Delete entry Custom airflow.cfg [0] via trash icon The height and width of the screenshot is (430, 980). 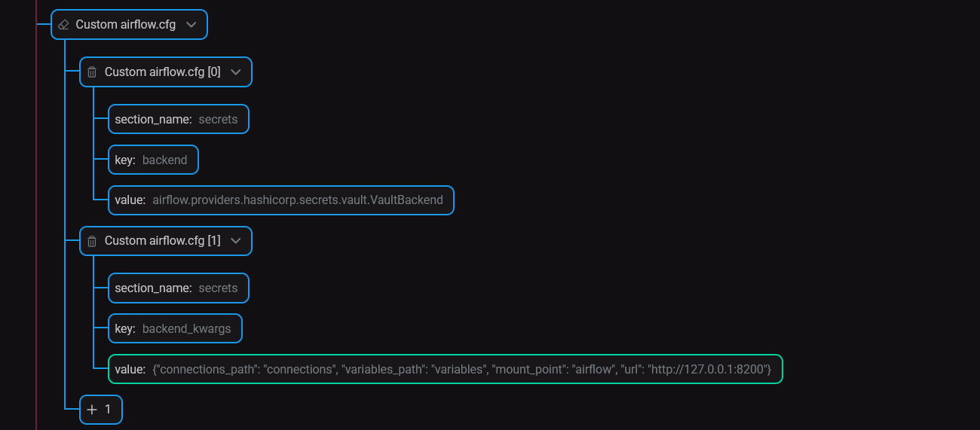(92, 72)
